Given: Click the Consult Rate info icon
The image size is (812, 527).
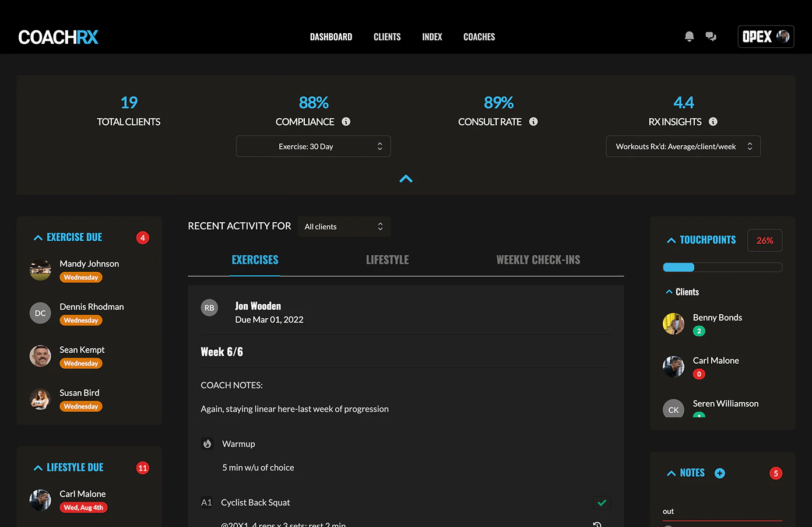Looking at the screenshot, I should [533, 121].
